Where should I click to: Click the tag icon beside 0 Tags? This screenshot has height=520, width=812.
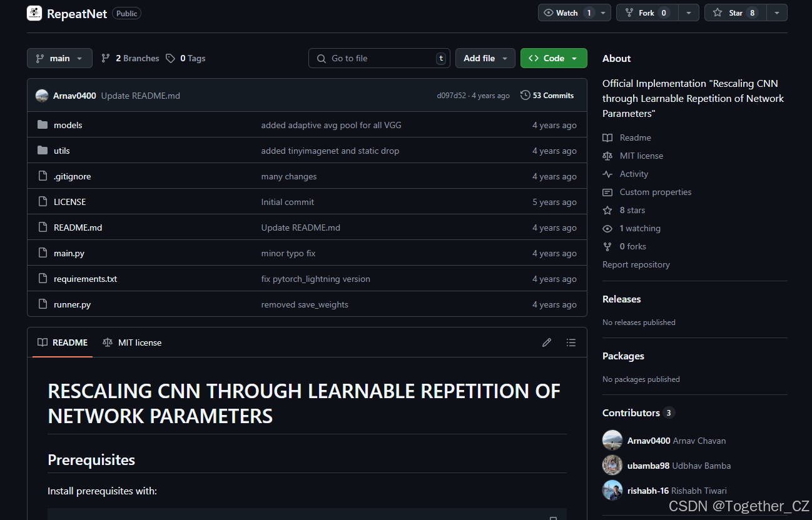(171, 58)
